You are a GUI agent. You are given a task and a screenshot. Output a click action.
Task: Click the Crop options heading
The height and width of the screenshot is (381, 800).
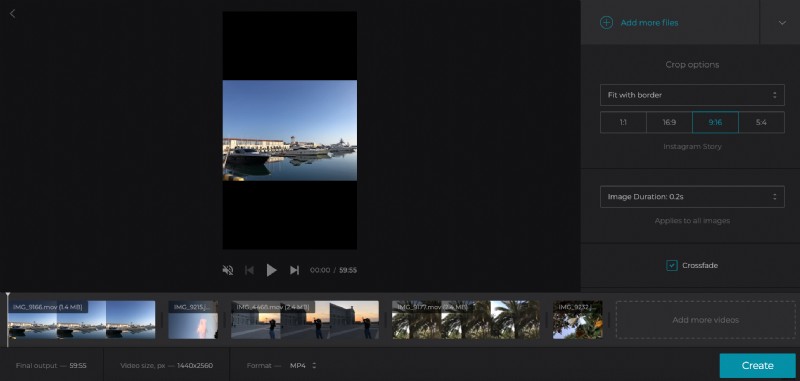tap(692, 65)
